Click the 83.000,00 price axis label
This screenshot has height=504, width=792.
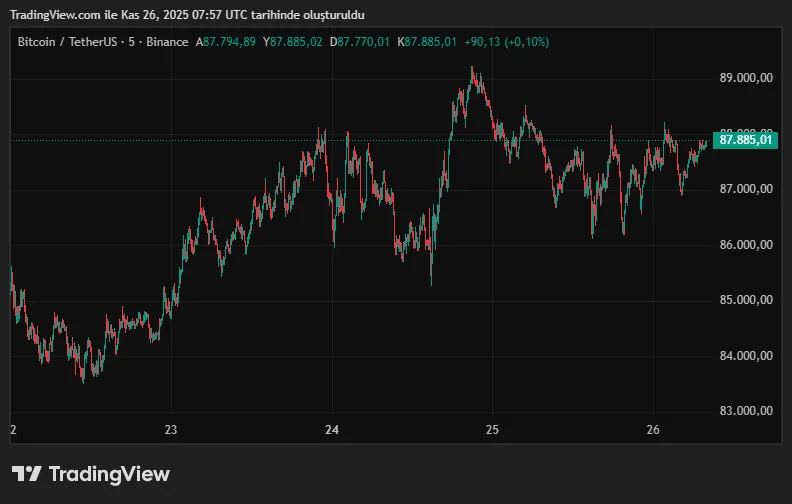pyautogui.click(x=746, y=411)
